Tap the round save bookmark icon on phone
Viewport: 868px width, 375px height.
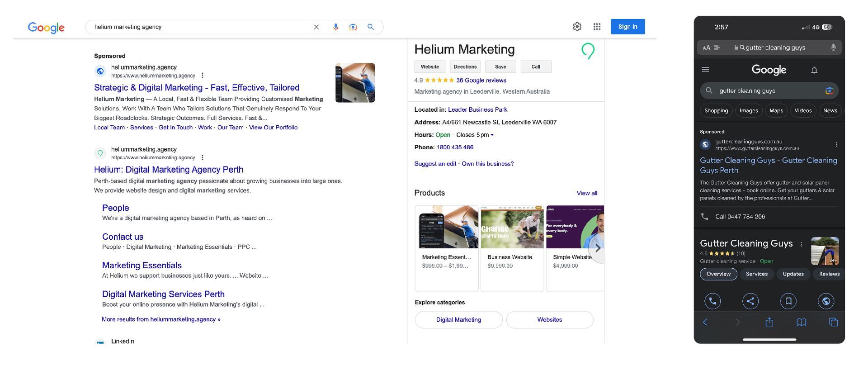[788, 301]
